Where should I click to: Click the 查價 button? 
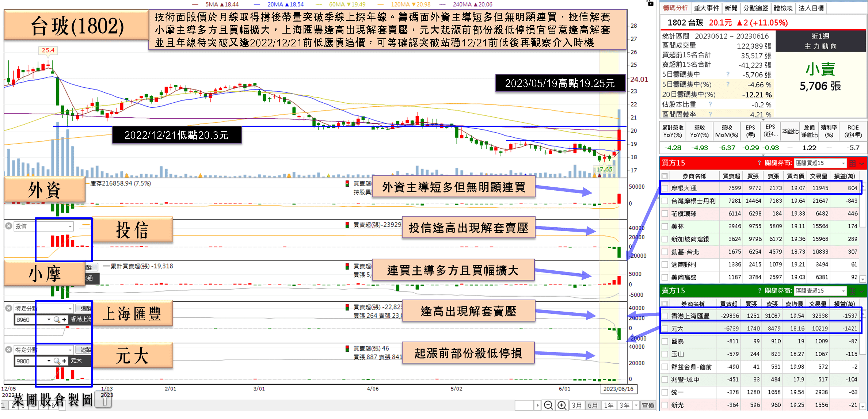click(x=648, y=405)
